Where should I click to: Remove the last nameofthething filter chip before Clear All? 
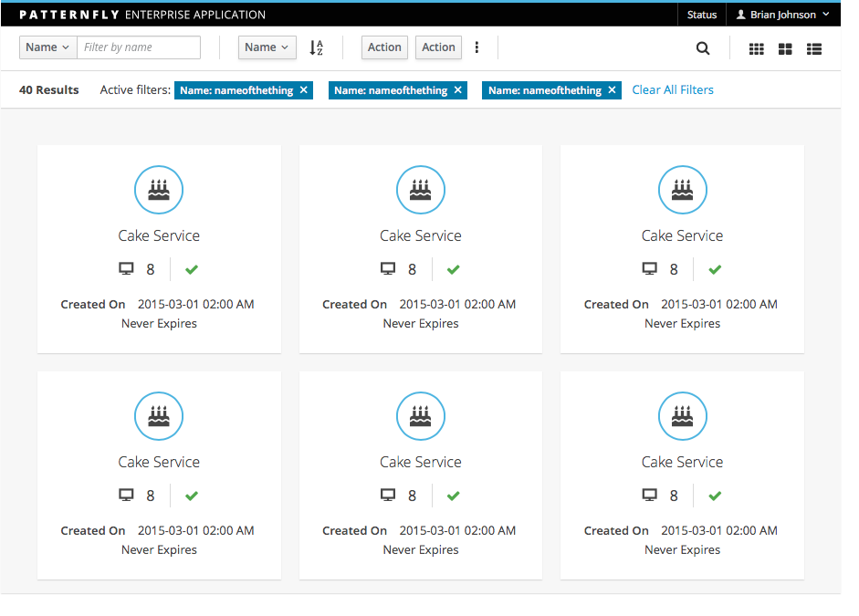tap(612, 89)
